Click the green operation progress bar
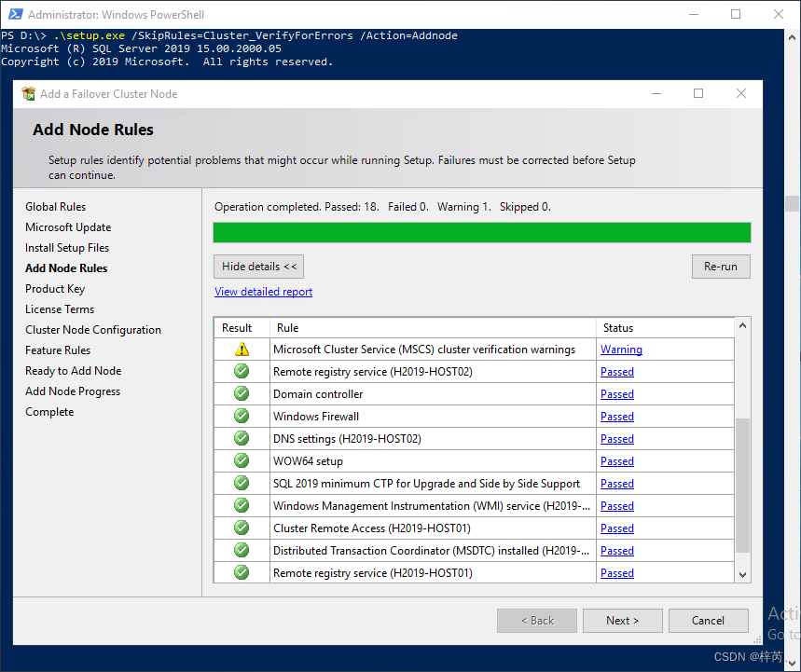 coord(481,231)
